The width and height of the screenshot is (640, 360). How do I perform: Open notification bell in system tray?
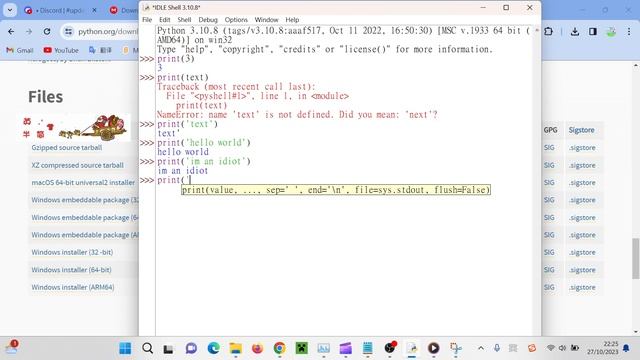point(626,348)
